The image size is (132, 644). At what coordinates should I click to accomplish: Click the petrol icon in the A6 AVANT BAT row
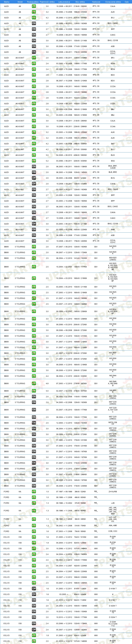pyautogui.click(x=34, y=143)
